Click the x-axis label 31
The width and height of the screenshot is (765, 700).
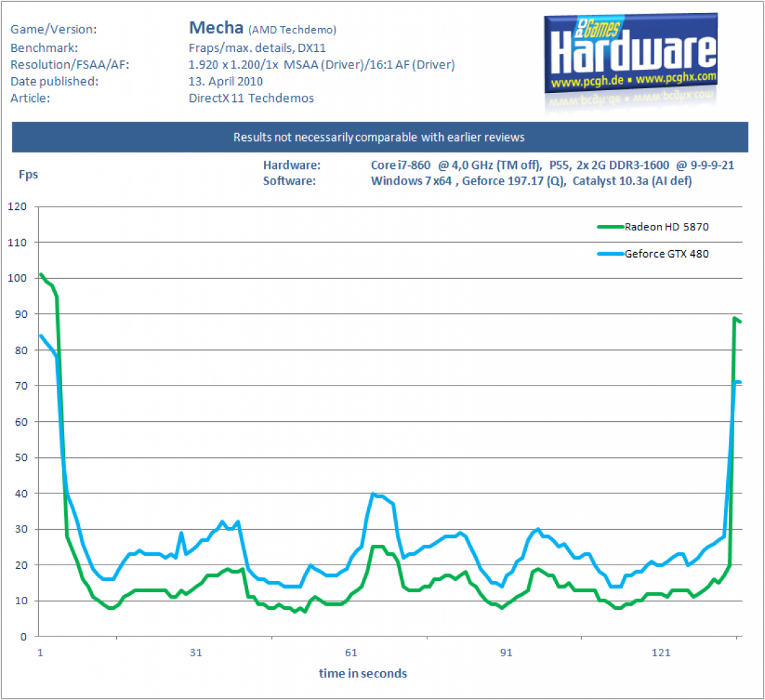click(196, 653)
